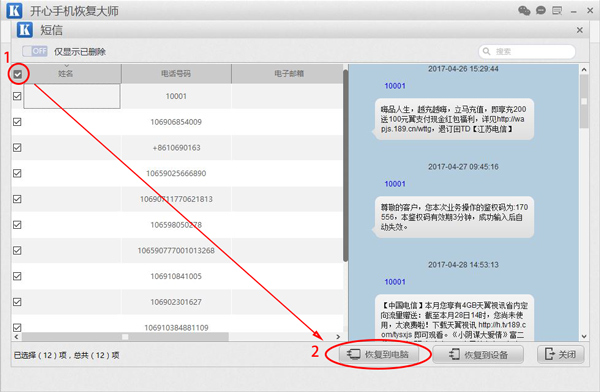Click the 恢复到设备 button
Image resolution: width=600 pixels, height=392 pixels.
tap(478, 354)
